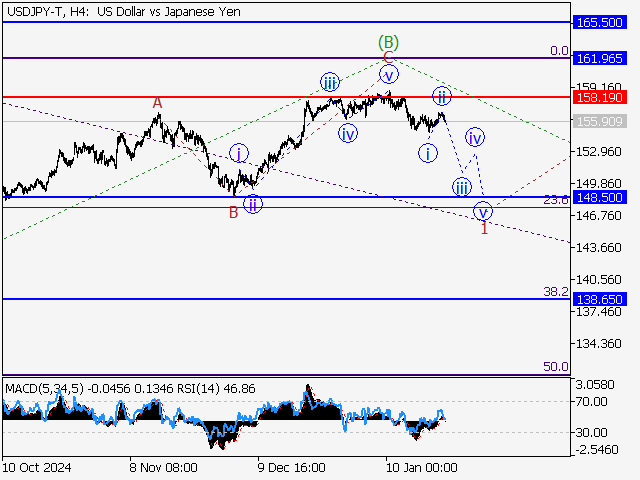Click the red wave C label at peak
Viewport: 640px width, 480px height.
tap(388, 57)
